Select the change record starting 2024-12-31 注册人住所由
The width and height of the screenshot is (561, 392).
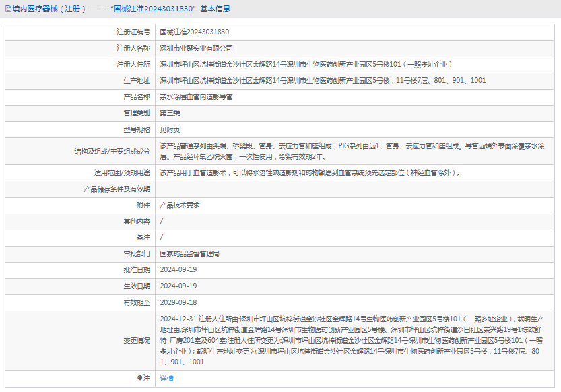click(352, 341)
